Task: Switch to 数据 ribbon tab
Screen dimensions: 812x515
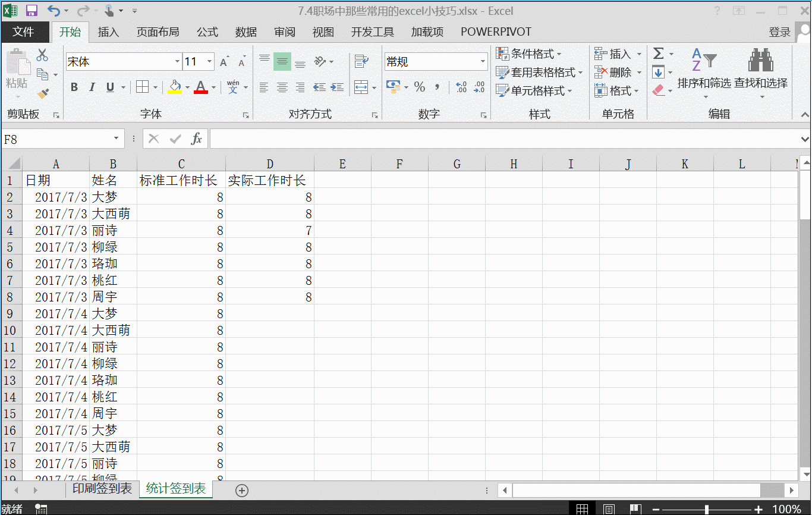Action: [246, 32]
